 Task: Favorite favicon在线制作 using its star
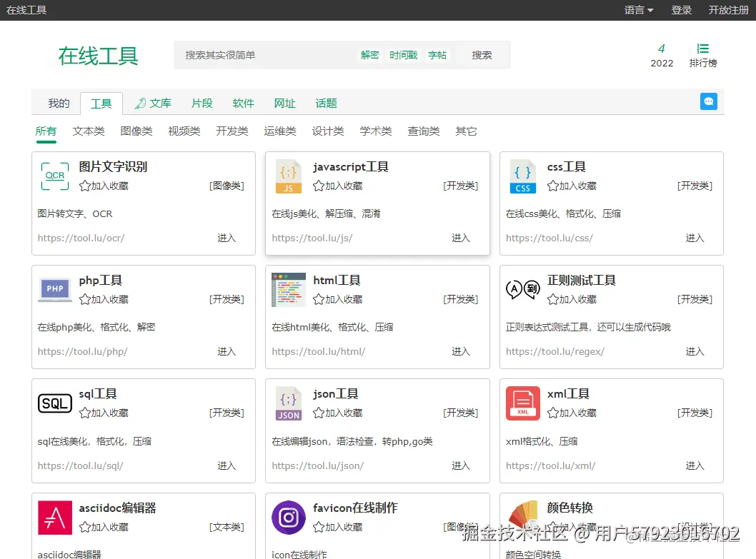tap(319, 527)
